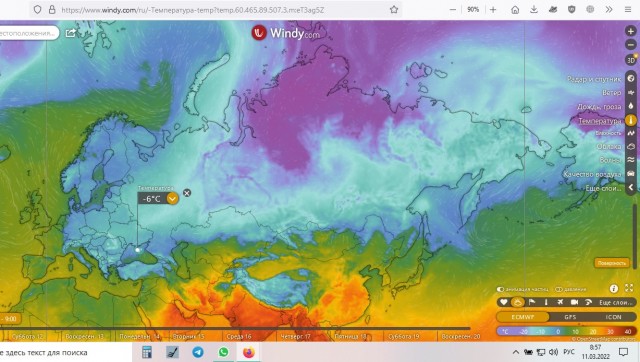Click the 9:00 time indicator on the timeline
This screenshot has height=362, width=640.
10,319
